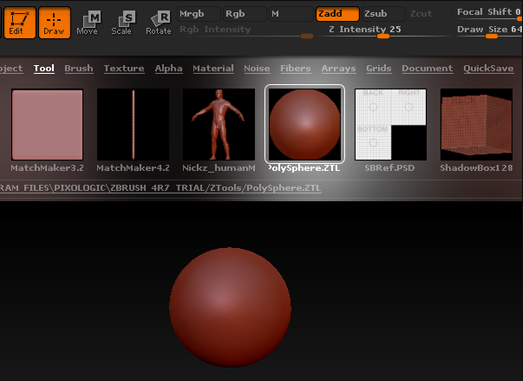
Task: Enable the Rgb color mode
Action: pyautogui.click(x=244, y=14)
